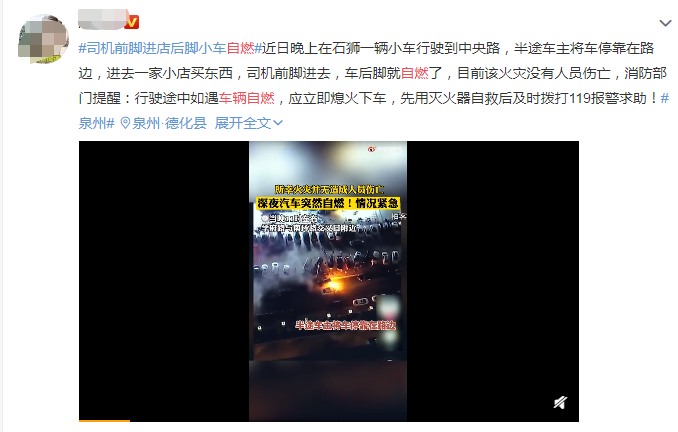The image size is (678, 432).
Task: Click the location pin icon before 泉州·德化县
Action: pyautogui.click(x=125, y=123)
